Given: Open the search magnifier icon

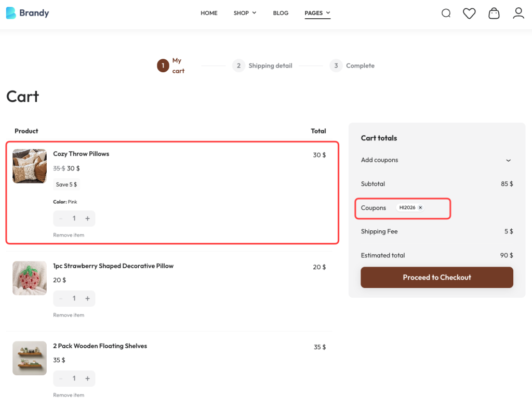Looking at the screenshot, I should (x=446, y=14).
